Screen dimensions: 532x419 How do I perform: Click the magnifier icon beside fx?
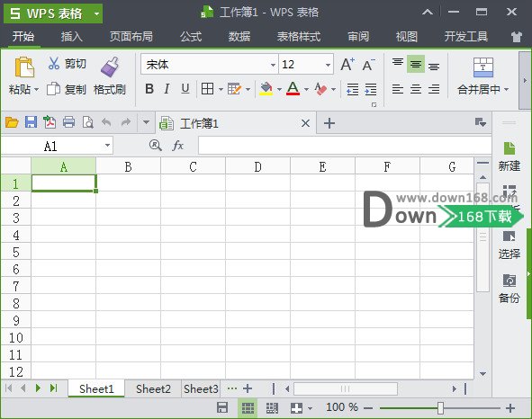155,146
